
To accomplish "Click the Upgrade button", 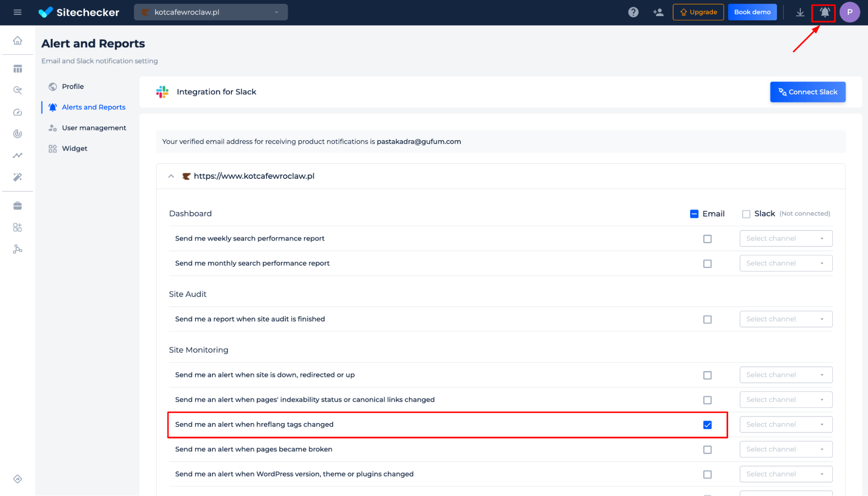I will point(698,12).
